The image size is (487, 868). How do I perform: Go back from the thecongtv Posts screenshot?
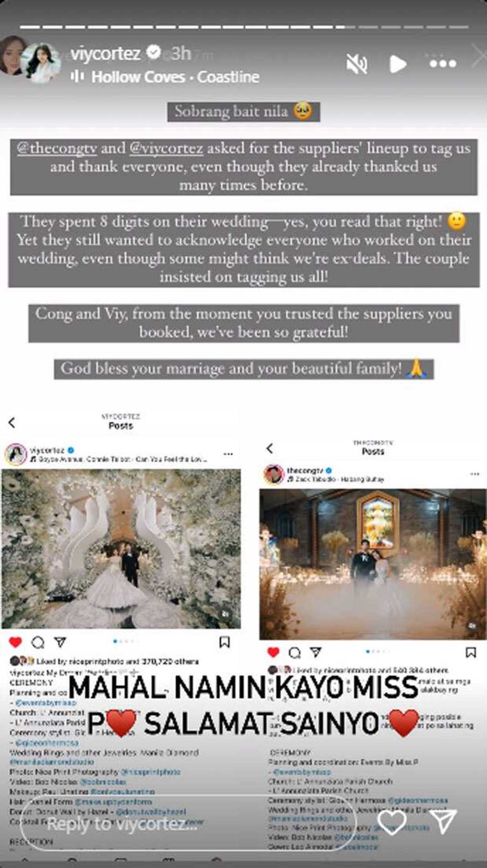(270, 448)
